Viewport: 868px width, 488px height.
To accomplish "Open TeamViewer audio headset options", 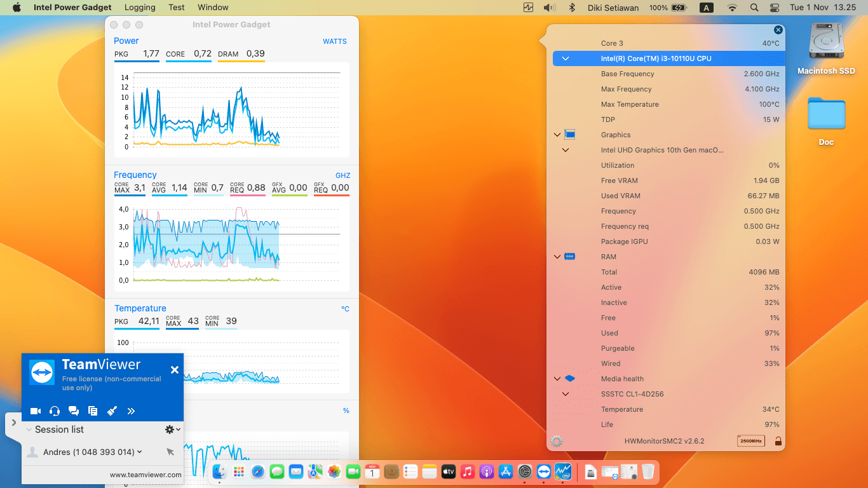I will (x=55, y=411).
